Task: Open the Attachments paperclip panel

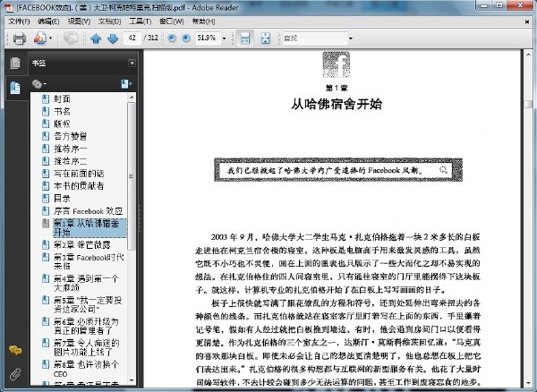Action: [x=15, y=374]
